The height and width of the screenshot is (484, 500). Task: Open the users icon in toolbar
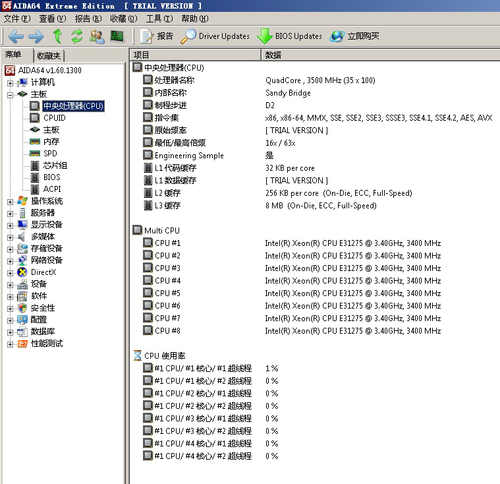[x=97, y=36]
